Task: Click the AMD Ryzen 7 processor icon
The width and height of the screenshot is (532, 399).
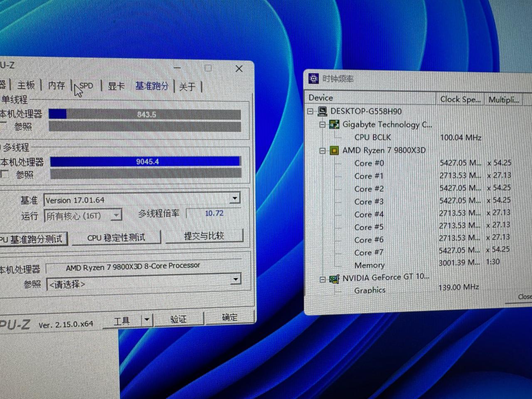Action: (334, 150)
